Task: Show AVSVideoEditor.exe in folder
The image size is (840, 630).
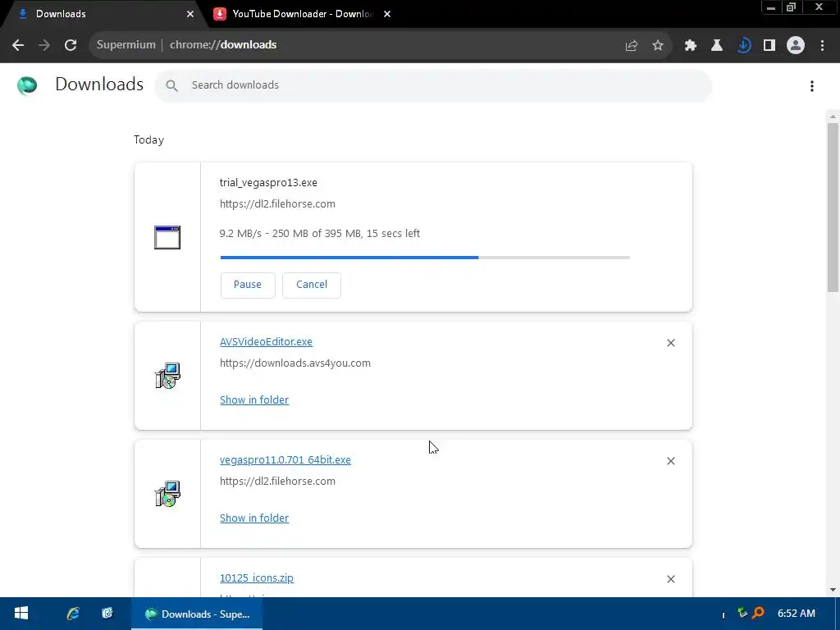Action: [254, 400]
